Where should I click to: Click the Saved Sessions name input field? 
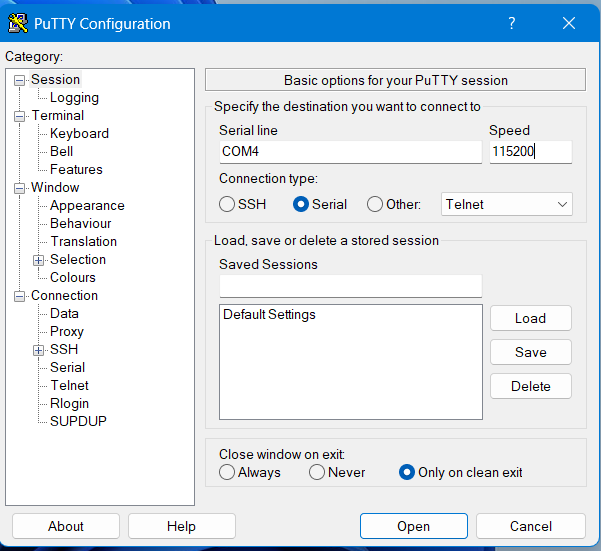pyautogui.click(x=350, y=286)
